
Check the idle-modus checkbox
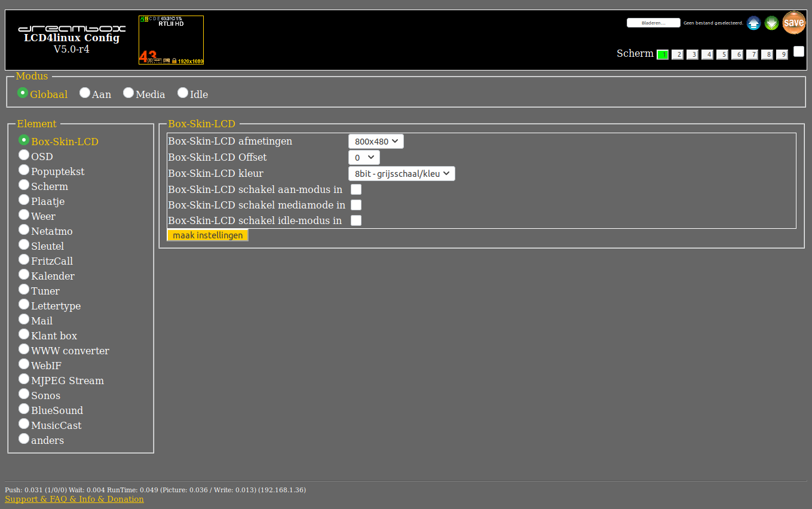[x=356, y=220]
